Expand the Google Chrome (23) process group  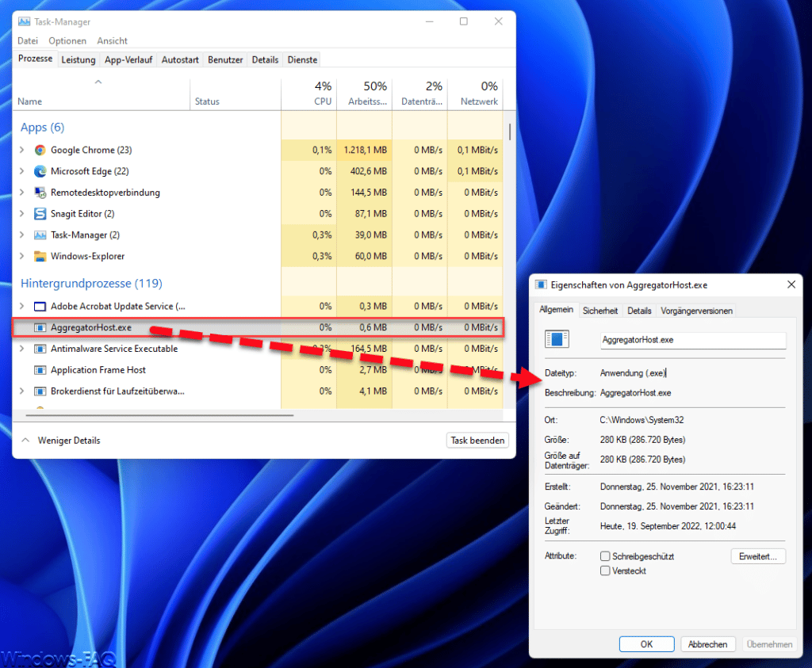click(x=21, y=150)
